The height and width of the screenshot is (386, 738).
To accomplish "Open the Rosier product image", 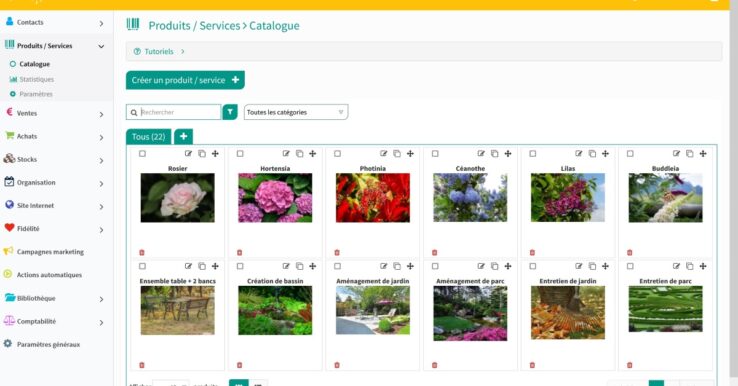I will [177, 198].
